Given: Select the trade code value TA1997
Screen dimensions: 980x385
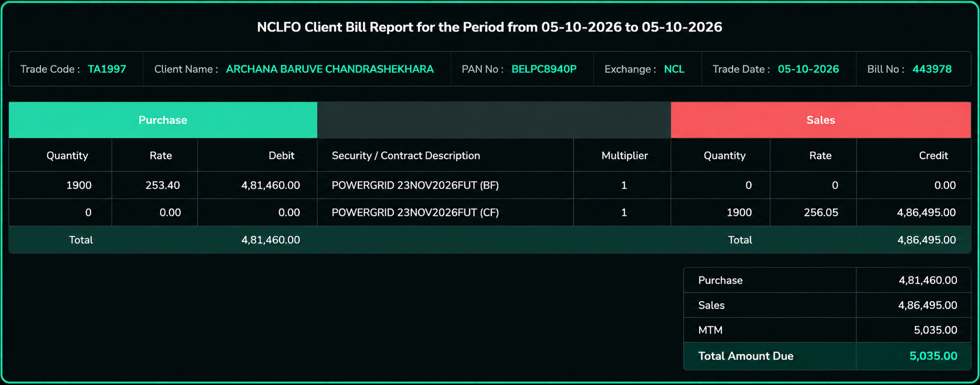Looking at the screenshot, I should (x=107, y=69).
